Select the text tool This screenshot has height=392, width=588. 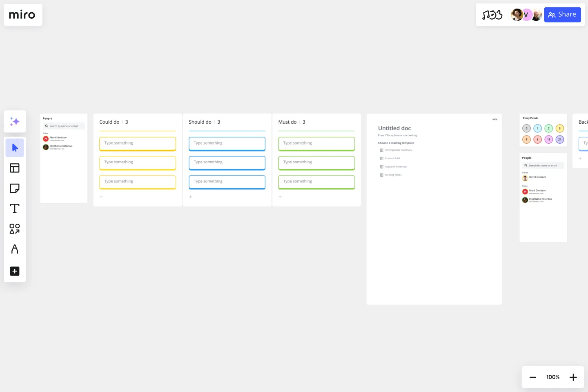click(15, 208)
